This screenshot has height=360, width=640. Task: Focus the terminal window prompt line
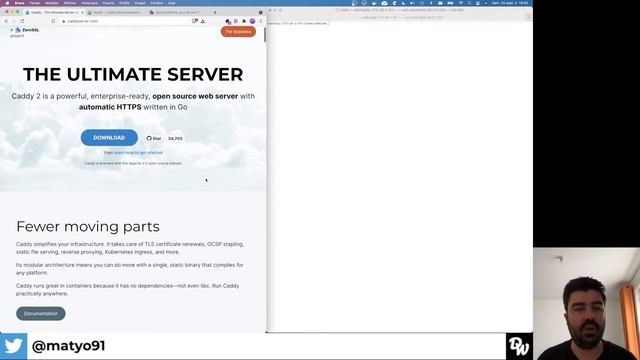coord(298,23)
